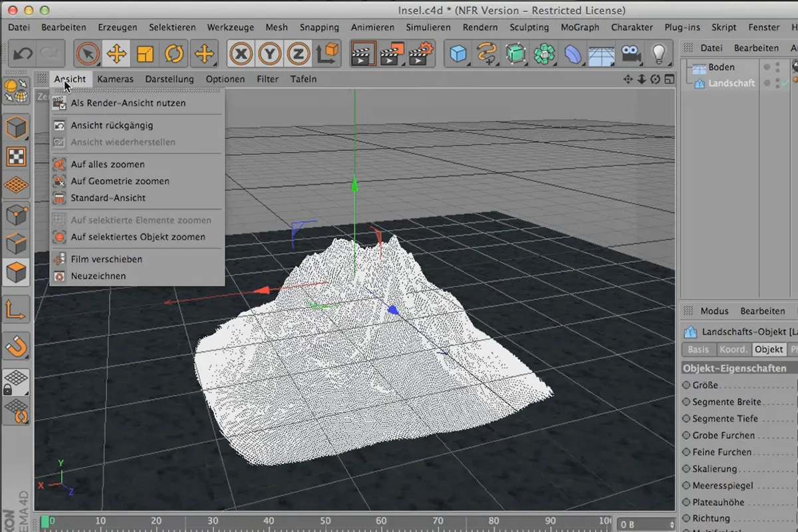798x532 pixels.
Task: Add a cube primitive object
Action: (458, 54)
